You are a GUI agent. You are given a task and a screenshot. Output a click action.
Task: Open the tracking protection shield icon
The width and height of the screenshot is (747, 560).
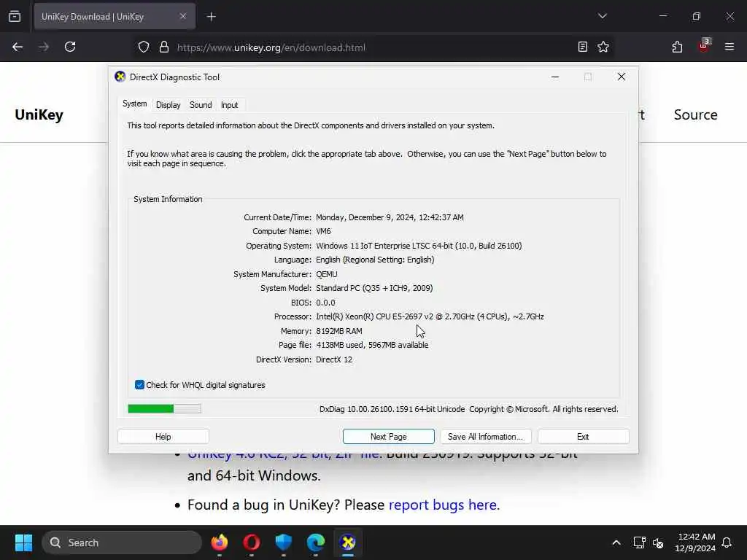click(144, 47)
